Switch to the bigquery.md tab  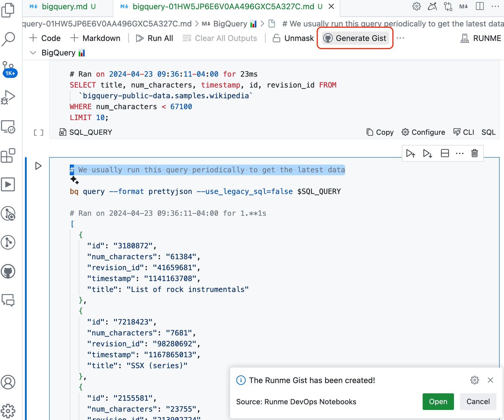click(x=65, y=7)
